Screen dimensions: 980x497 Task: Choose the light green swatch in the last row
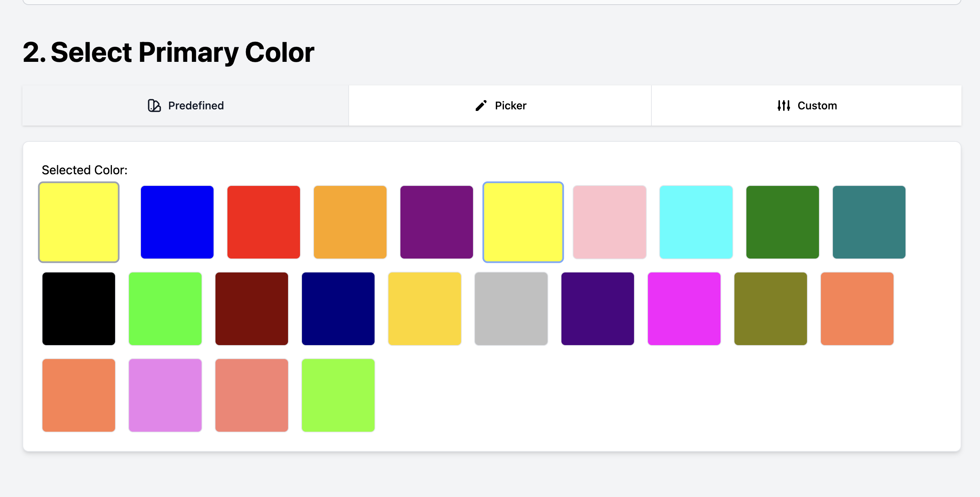pyautogui.click(x=338, y=395)
